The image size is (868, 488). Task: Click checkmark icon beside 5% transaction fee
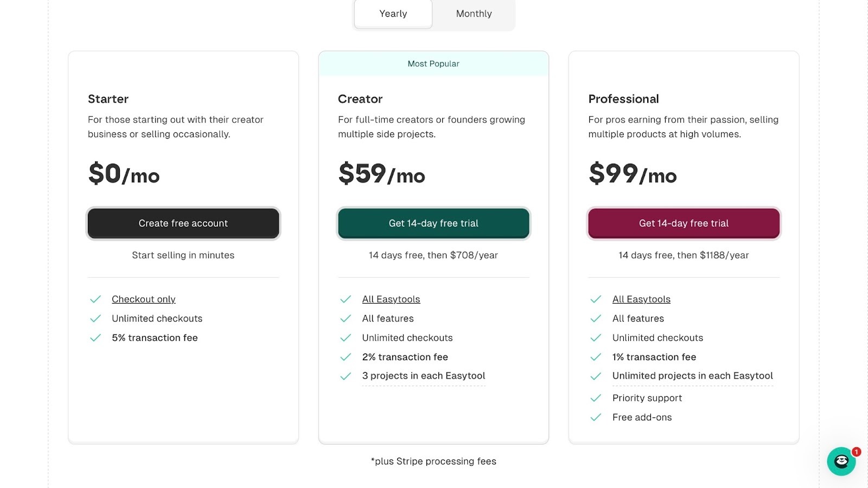tap(95, 338)
